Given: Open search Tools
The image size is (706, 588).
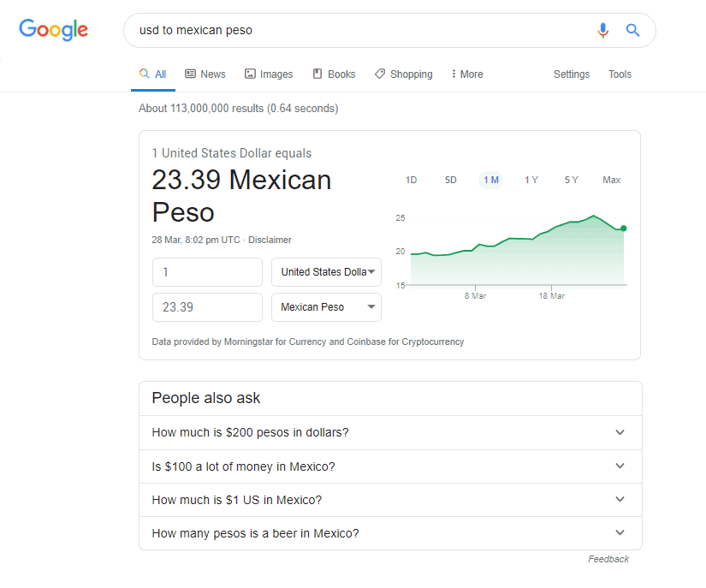Looking at the screenshot, I should pyautogui.click(x=620, y=74).
